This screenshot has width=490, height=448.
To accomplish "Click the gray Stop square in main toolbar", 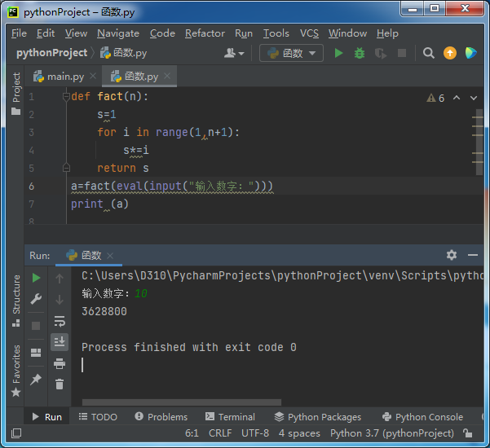I will (402, 53).
